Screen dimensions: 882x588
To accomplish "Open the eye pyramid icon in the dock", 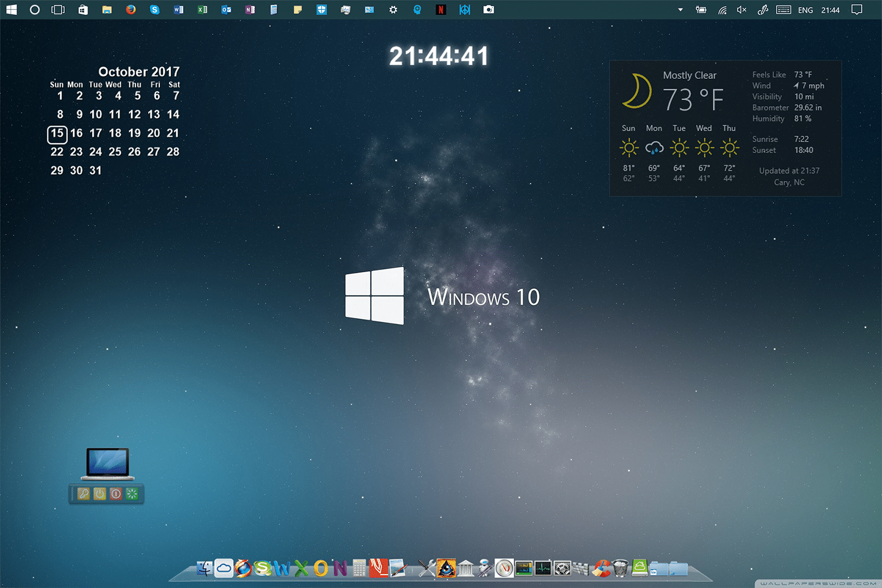I will pos(446,568).
